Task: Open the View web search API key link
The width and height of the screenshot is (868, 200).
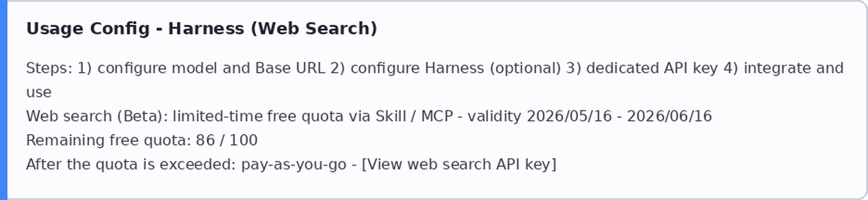Action: coord(459,164)
